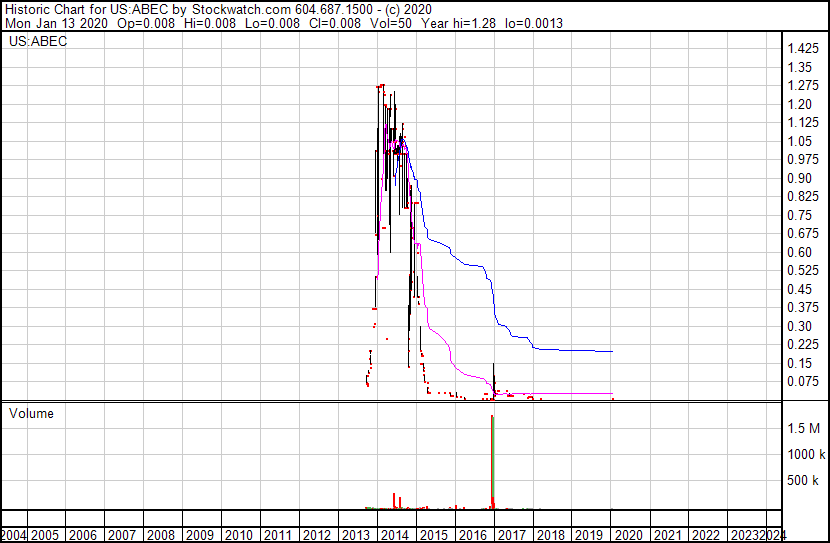Click the 2004 year label on the timeline

(13, 535)
